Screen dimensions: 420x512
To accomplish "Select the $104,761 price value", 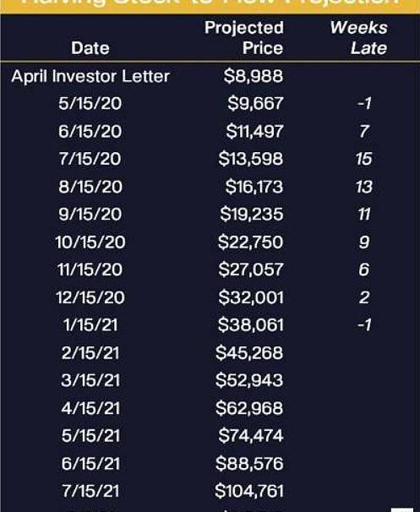I will point(248,491).
